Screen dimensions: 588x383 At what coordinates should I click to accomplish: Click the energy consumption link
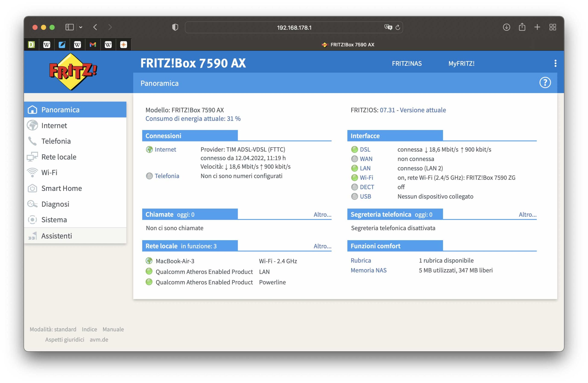pos(193,118)
